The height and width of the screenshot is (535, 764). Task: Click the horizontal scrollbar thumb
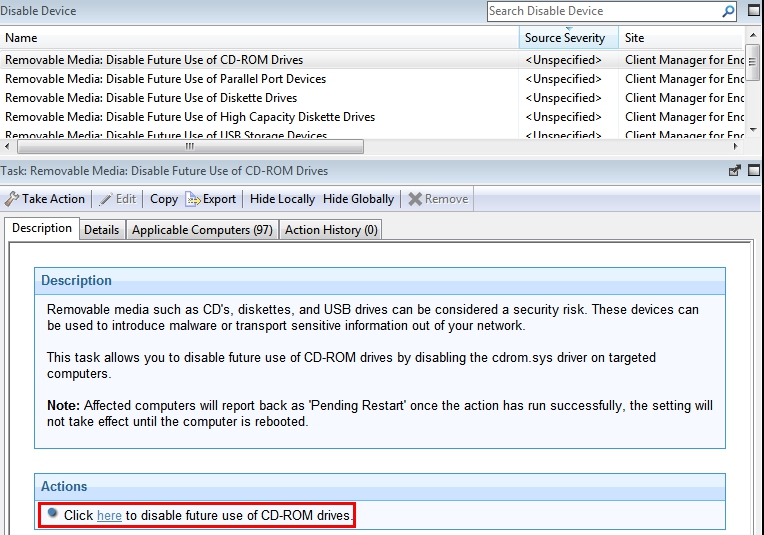click(x=190, y=146)
